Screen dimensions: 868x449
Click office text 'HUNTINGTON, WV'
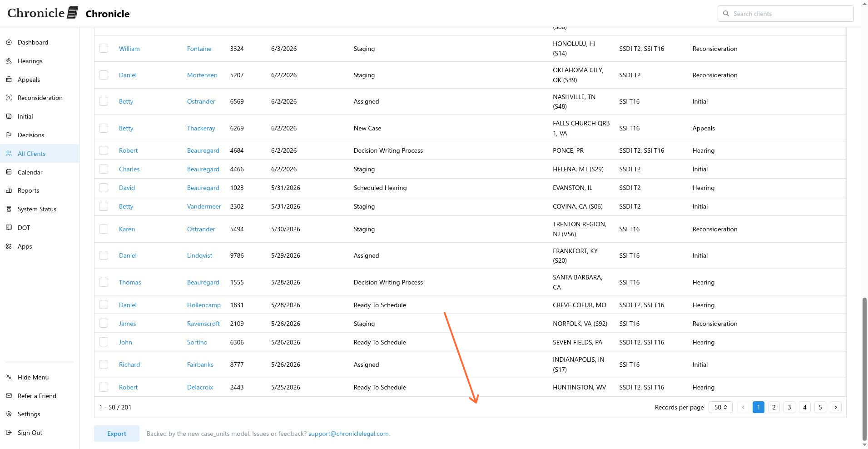point(580,387)
